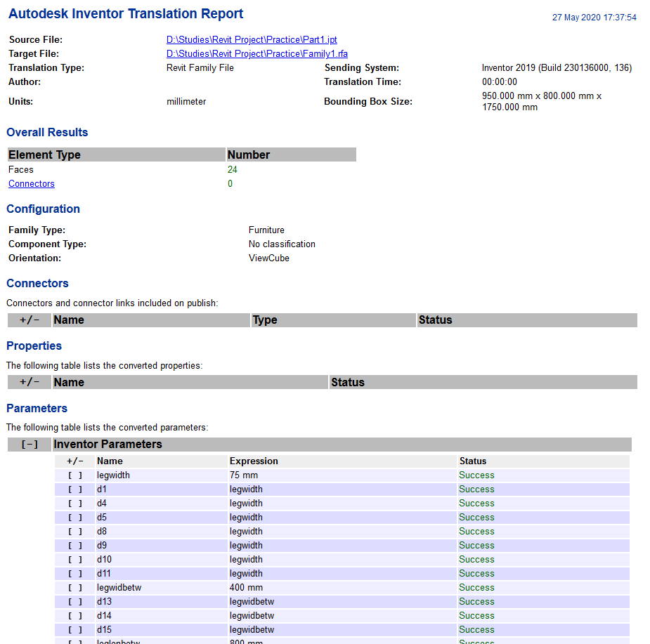
Task: Expand the d14 parameter row
Action: point(74,615)
